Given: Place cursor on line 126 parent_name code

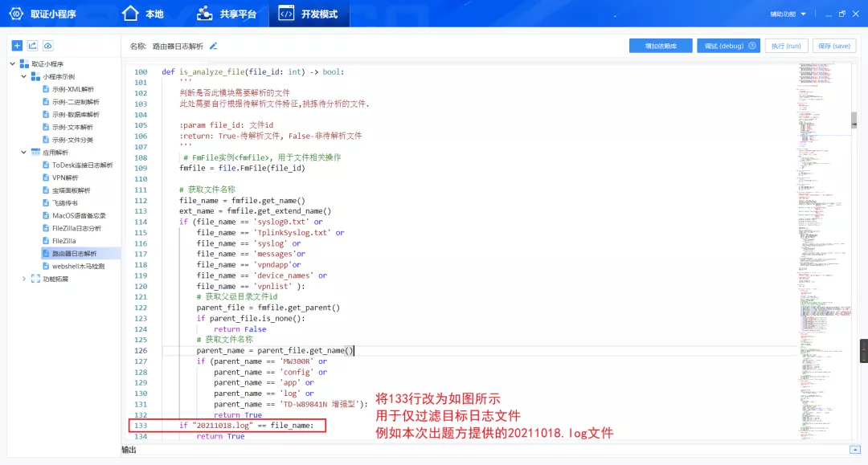Looking at the screenshot, I should pos(275,350).
